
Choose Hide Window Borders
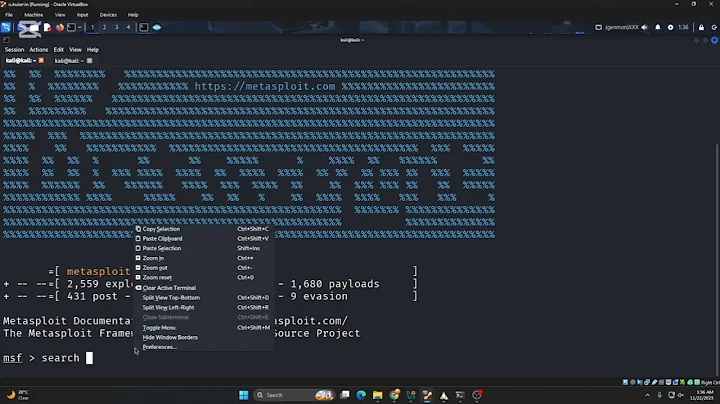(203, 337)
